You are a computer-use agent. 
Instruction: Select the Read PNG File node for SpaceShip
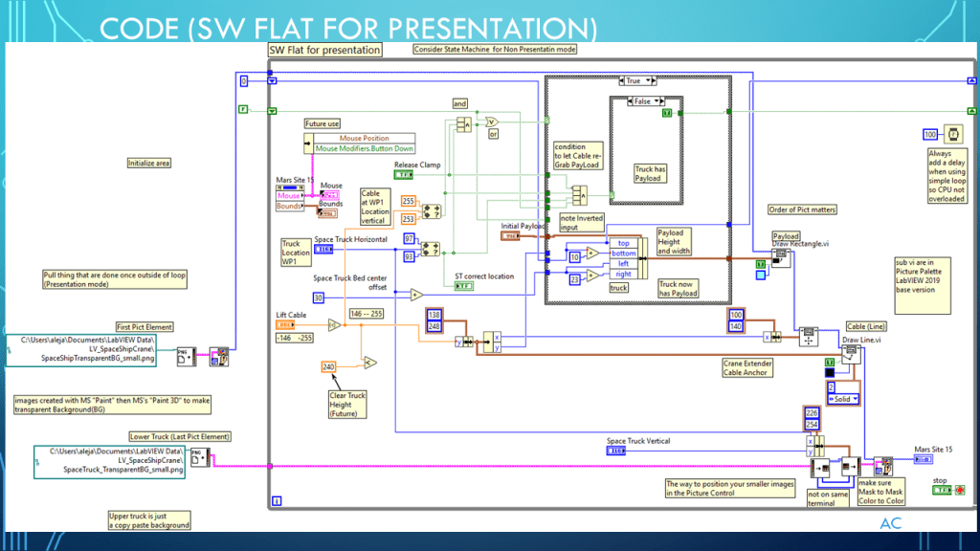click(188, 355)
